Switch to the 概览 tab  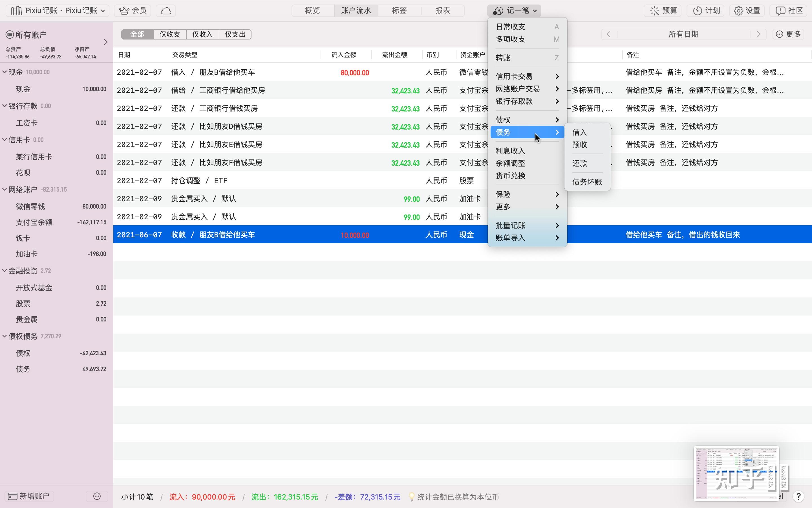313,11
